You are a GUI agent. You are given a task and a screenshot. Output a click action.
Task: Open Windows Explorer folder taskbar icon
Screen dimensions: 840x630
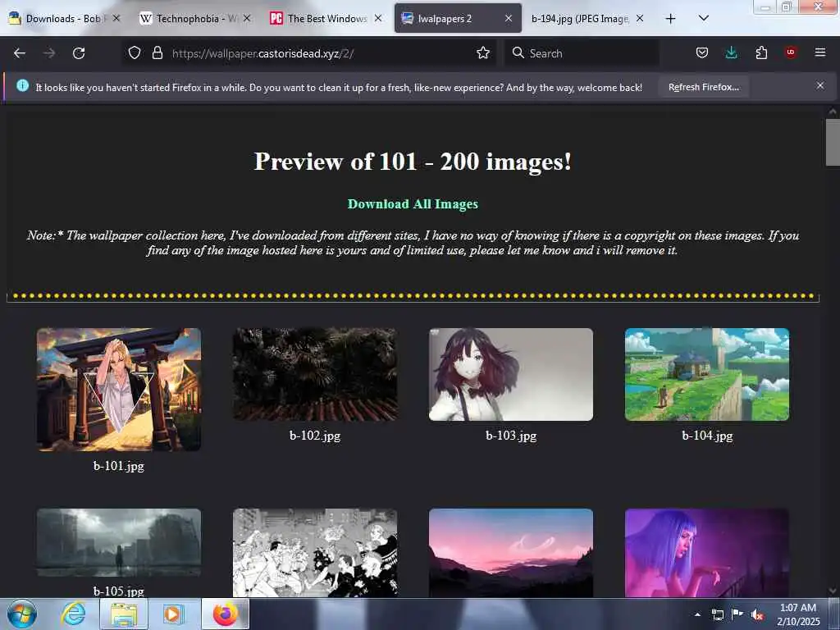point(124,614)
